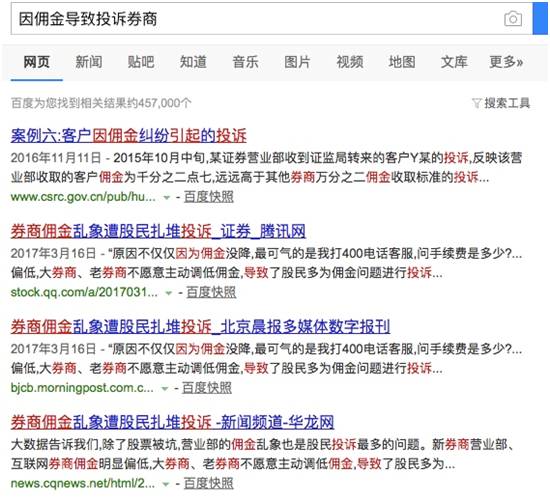Expand dropdown arrow next to bjcb.morningpost URL

164,388
